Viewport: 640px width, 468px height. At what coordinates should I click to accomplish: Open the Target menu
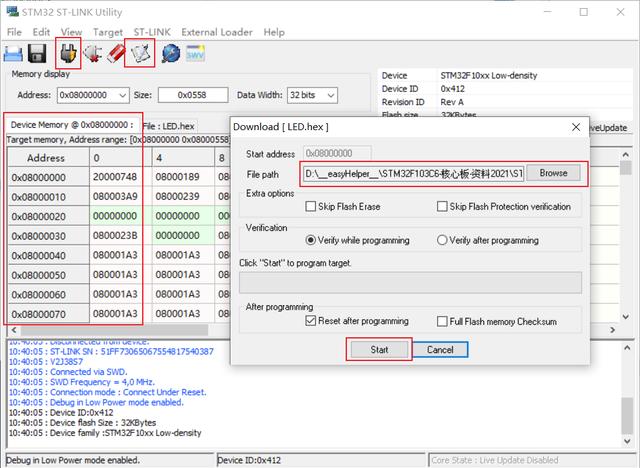point(108,32)
